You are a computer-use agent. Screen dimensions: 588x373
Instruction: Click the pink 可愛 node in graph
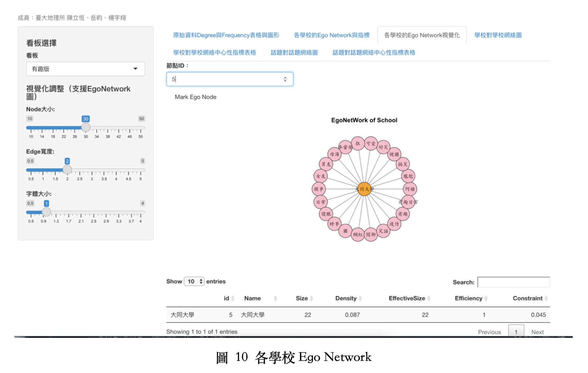[371, 143]
